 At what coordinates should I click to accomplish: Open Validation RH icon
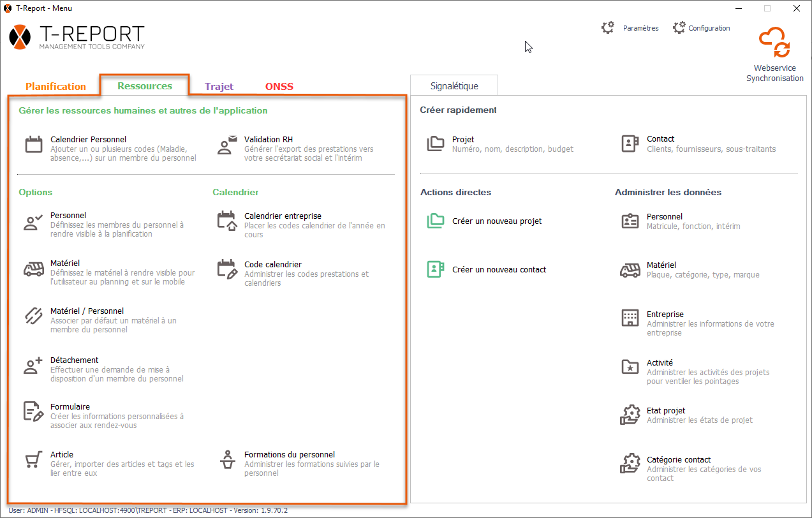227,145
